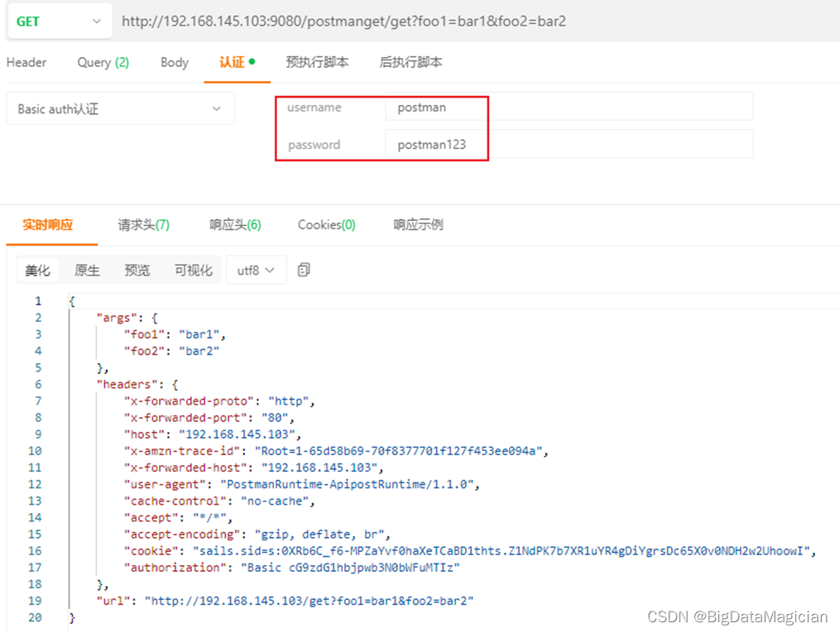Click the 美化 beautify button
Image resolution: width=840 pixels, height=633 pixels.
[37, 270]
